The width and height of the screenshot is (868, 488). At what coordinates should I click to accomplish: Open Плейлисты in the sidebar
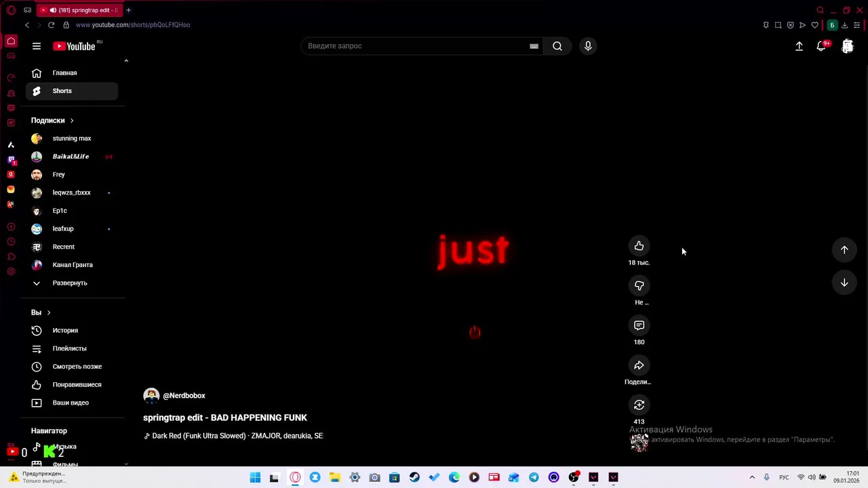click(72, 348)
